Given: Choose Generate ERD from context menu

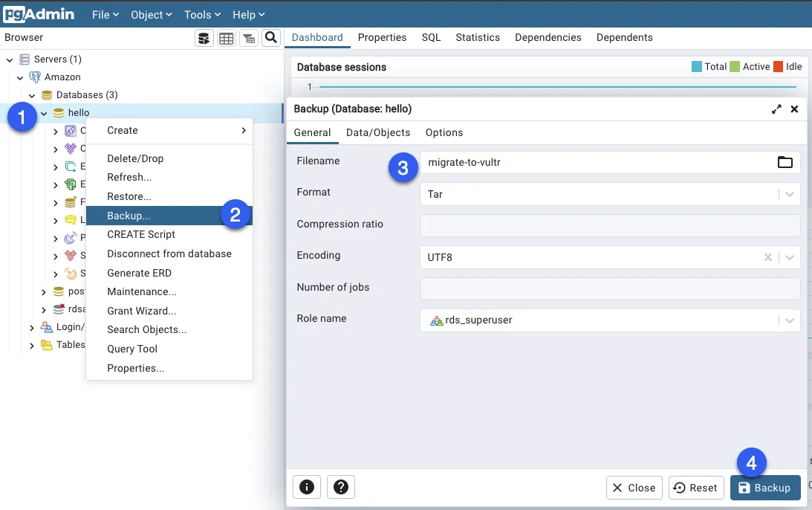Looking at the screenshot, I should (169, 273).
